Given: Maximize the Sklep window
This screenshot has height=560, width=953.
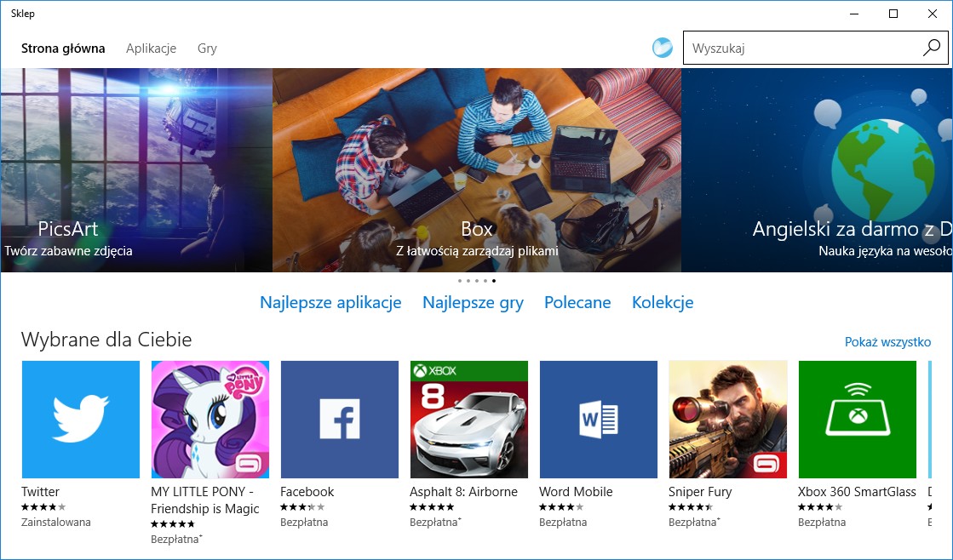Looking at the screenshot, I should click(893, 14).
